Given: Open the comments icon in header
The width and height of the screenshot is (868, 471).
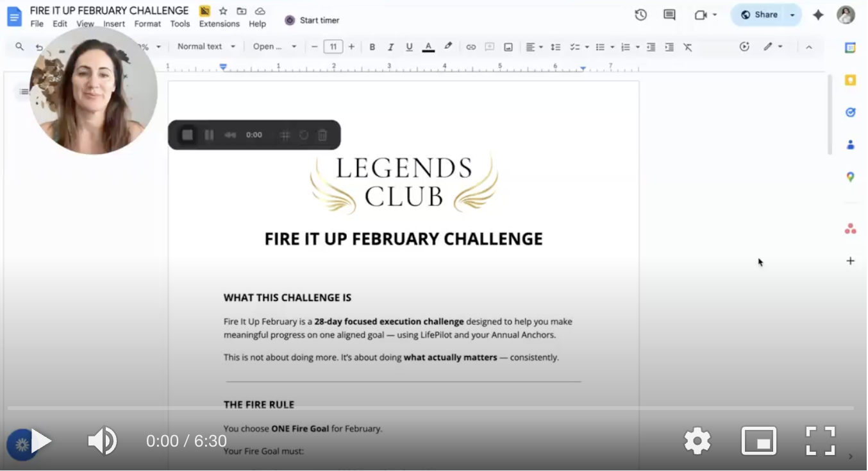Looking at the screenshot, I should pos(669,15).
